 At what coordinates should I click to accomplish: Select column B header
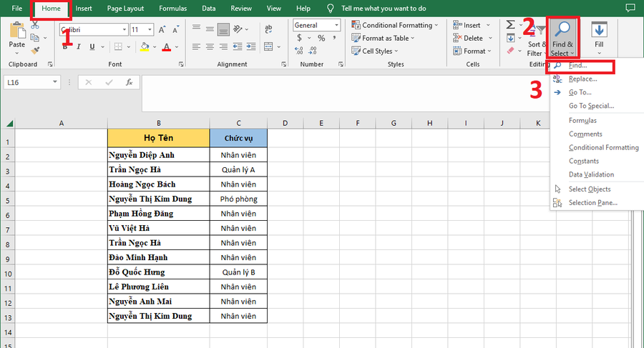(x=159, y=123)
